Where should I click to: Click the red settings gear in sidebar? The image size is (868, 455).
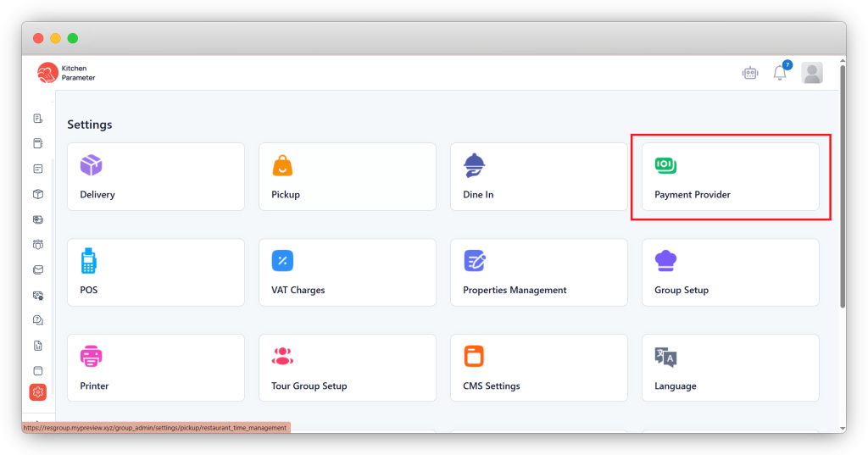(37, 392)
